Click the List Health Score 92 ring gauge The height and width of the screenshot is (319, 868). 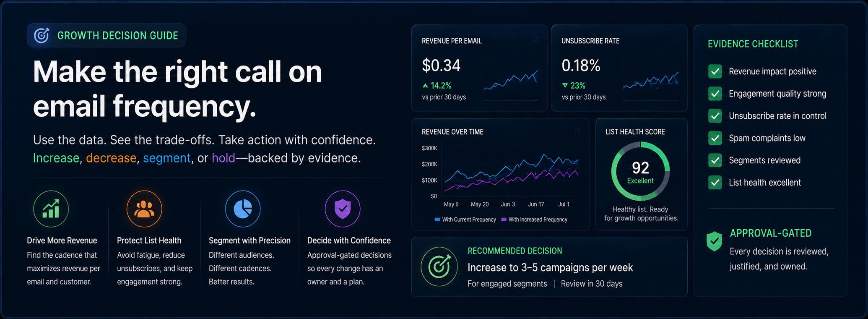[640, 171]
